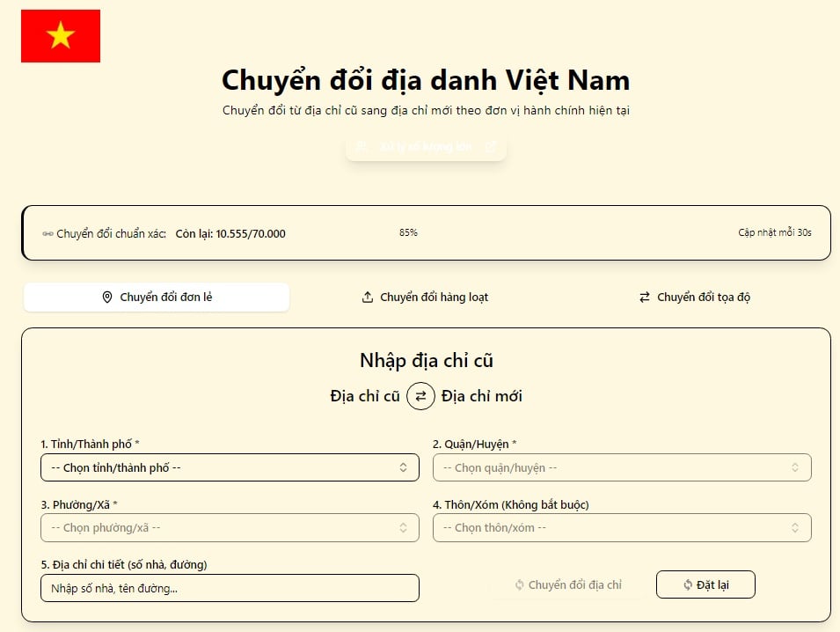Click the Vietnam flag logo
This screenshot has height=632, width=840.
tap(61, 36)
